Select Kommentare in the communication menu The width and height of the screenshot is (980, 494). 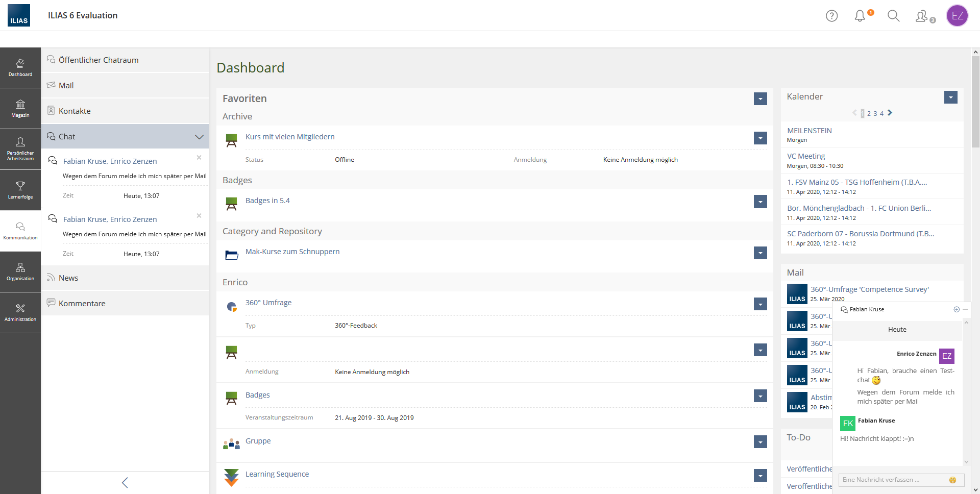click(82, 304)
